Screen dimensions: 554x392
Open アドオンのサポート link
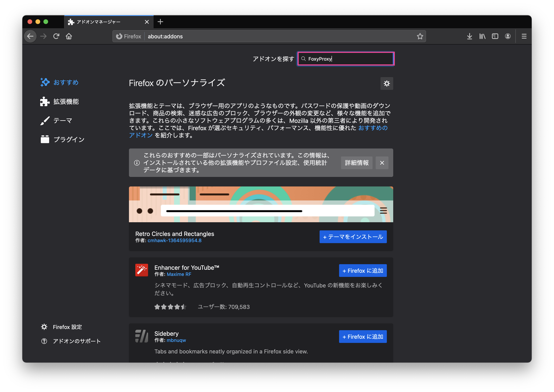(71, 341)
